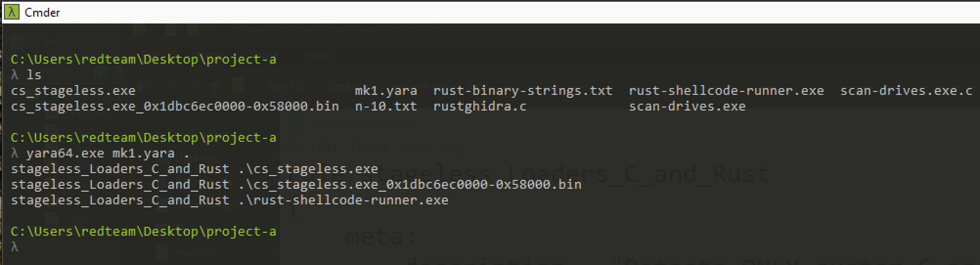The image size is (980, 265).
Task: Click the empty lambda prompt at the bottom
Action: click(x=15, y=247)
